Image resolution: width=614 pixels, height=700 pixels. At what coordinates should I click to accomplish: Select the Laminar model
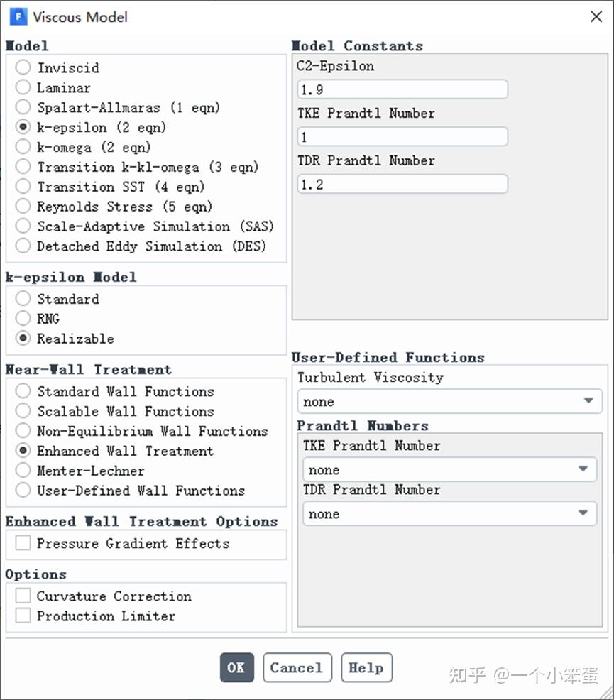tap(23, 87)
